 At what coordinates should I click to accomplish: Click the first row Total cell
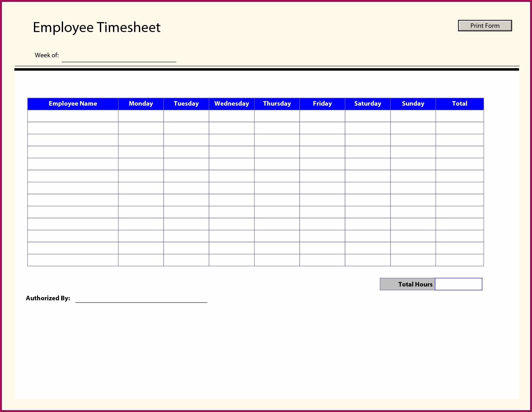coord(459,116)
